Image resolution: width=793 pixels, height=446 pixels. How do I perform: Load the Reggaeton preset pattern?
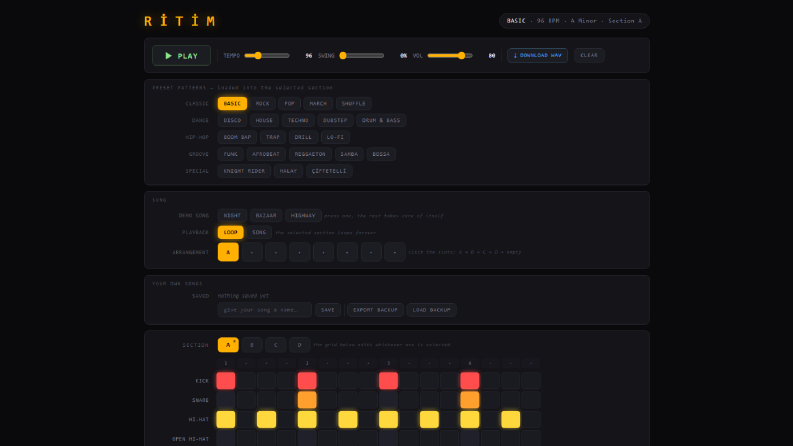(310, 154)
